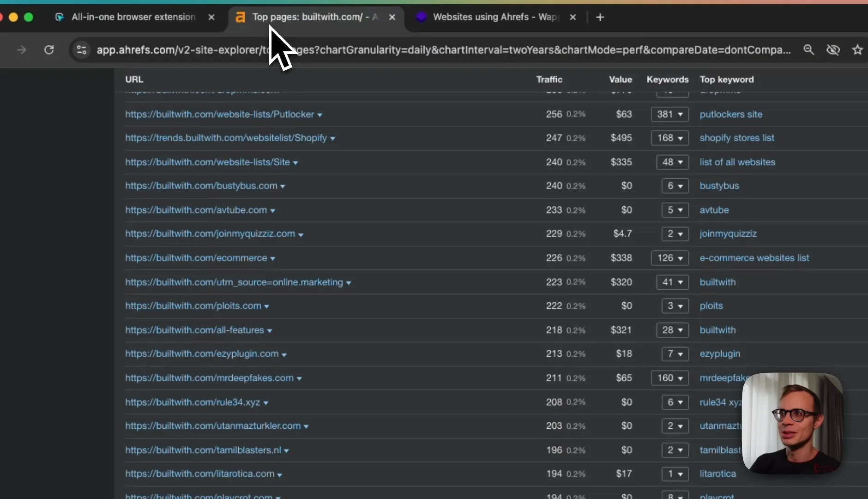
Task: Click the zoom magnifier icon in address bar
Action: click(x=808, y=50)
